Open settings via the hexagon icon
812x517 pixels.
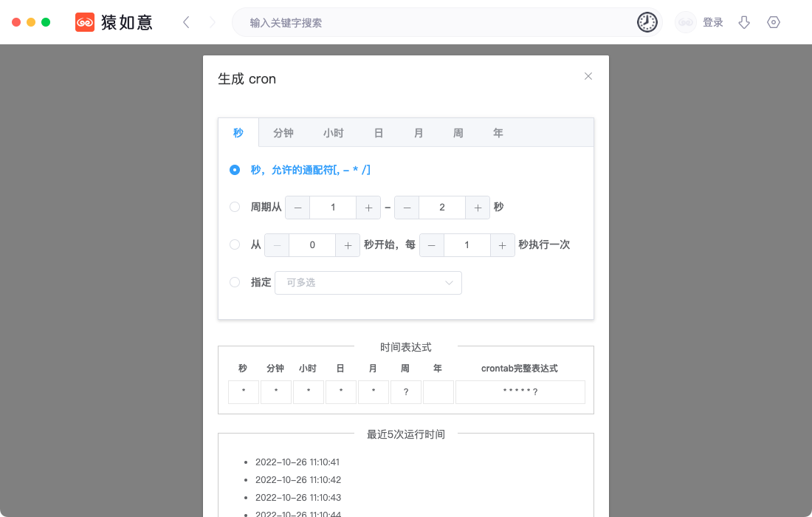point(773,22)
